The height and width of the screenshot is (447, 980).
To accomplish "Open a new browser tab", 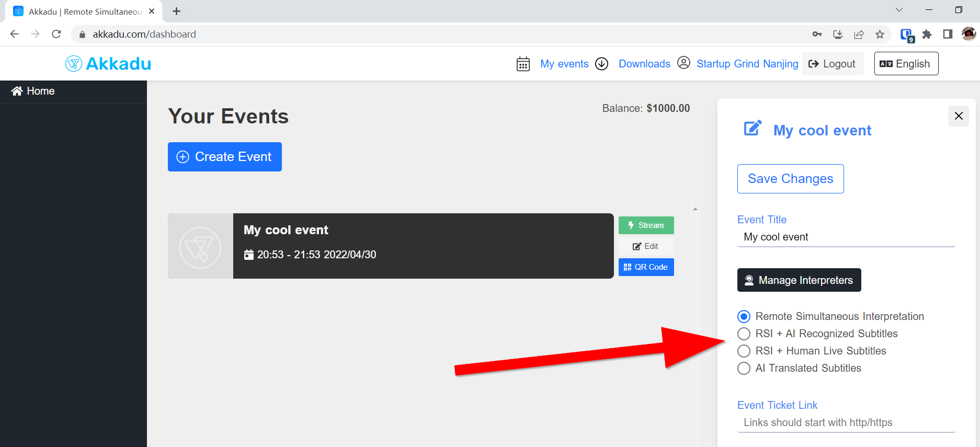I will (176, 11).
